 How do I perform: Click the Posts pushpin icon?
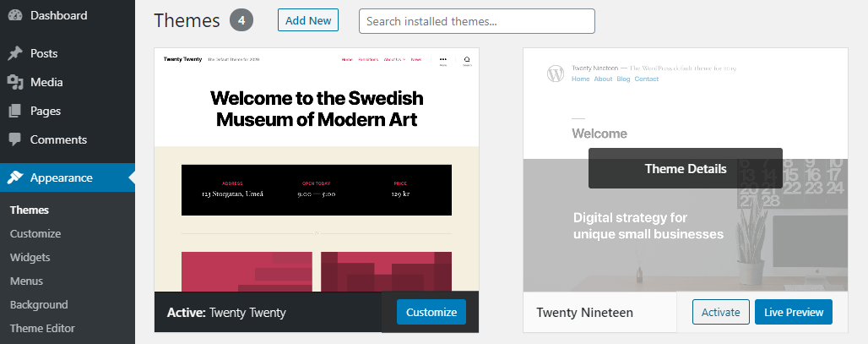[15, 53]
